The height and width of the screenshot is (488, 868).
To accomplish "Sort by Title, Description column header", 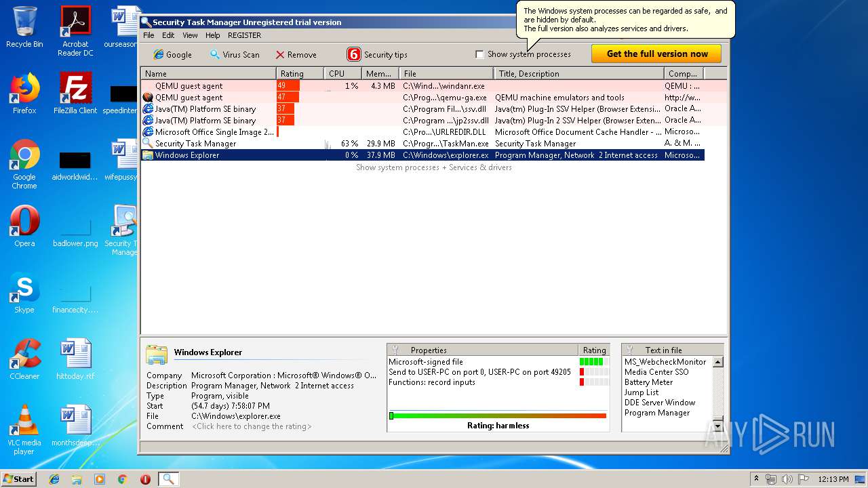I will coord(579,73).
